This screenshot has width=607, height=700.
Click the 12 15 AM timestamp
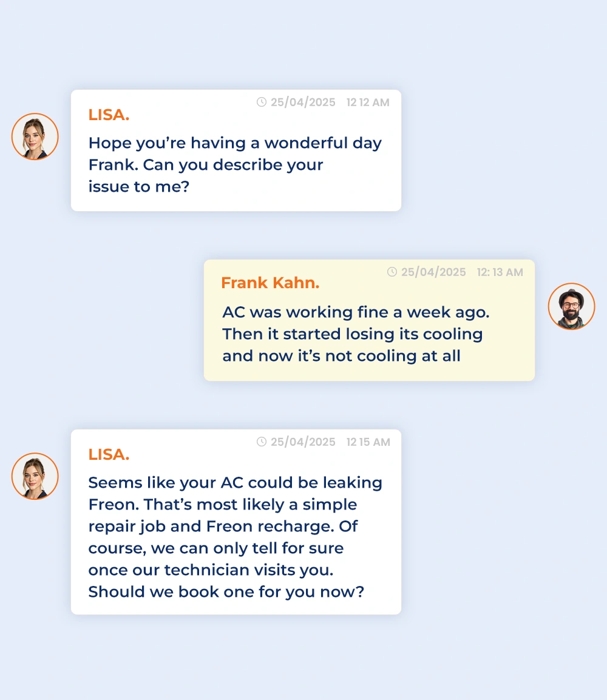[368, 442]
